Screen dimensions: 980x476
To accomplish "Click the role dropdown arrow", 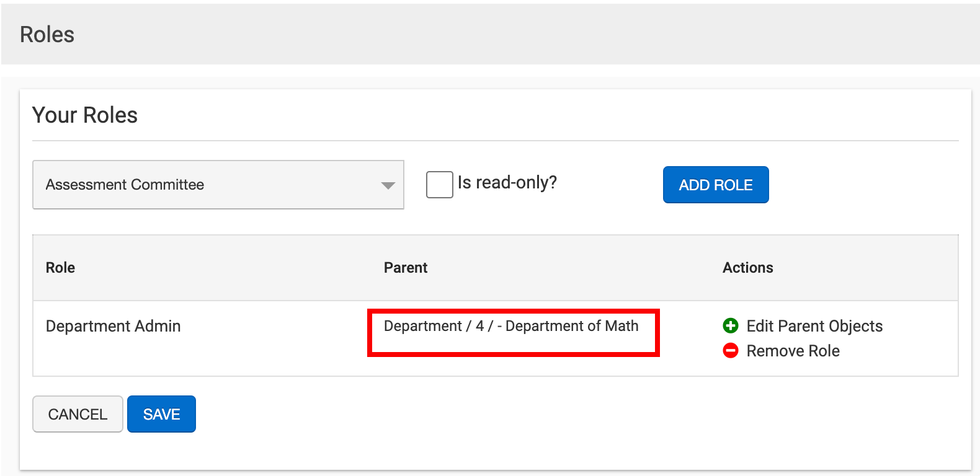I will pyautogui.click(x=388, y=185).
